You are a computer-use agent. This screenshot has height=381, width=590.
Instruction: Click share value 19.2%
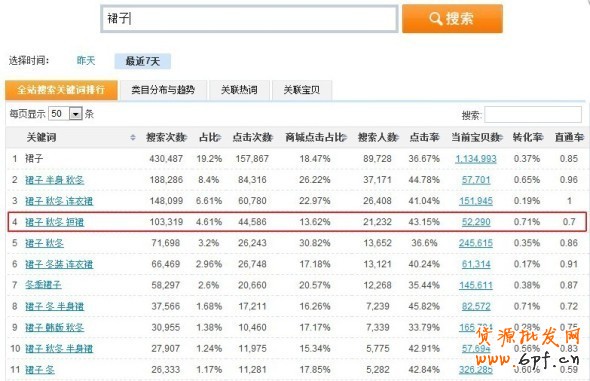click(x=209, y=159)
